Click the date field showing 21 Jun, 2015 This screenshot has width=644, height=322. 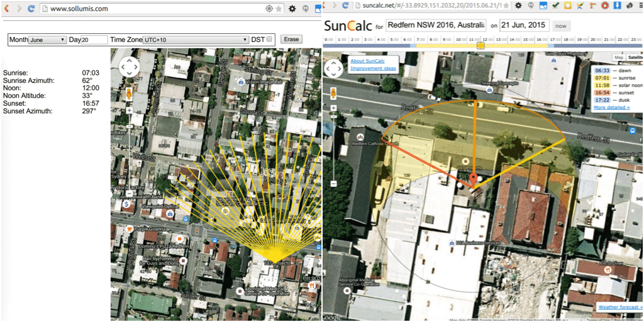click(524, 25)
